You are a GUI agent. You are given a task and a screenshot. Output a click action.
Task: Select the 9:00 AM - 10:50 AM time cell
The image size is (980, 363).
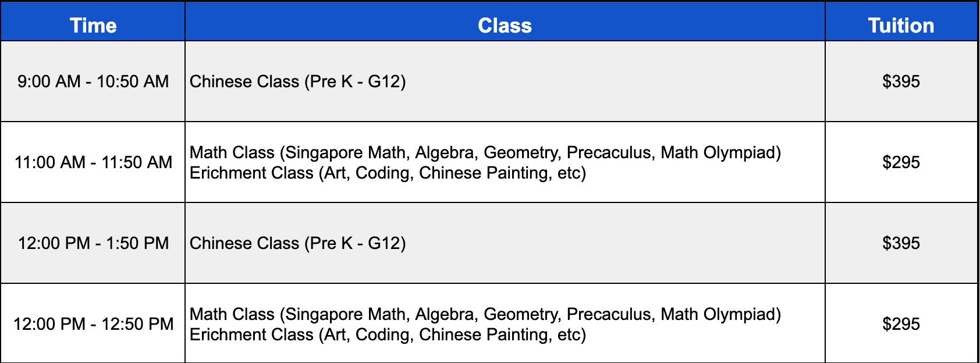93,81
